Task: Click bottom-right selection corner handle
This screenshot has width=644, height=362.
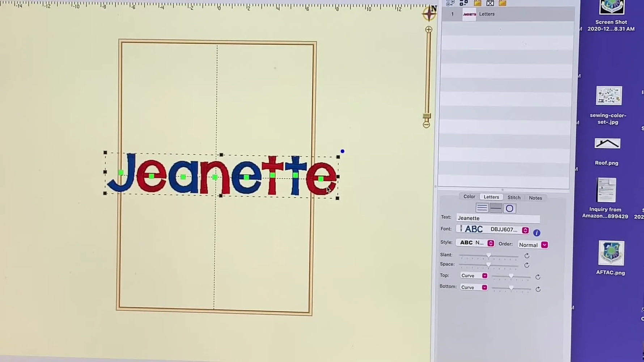Action: point(338,198)
